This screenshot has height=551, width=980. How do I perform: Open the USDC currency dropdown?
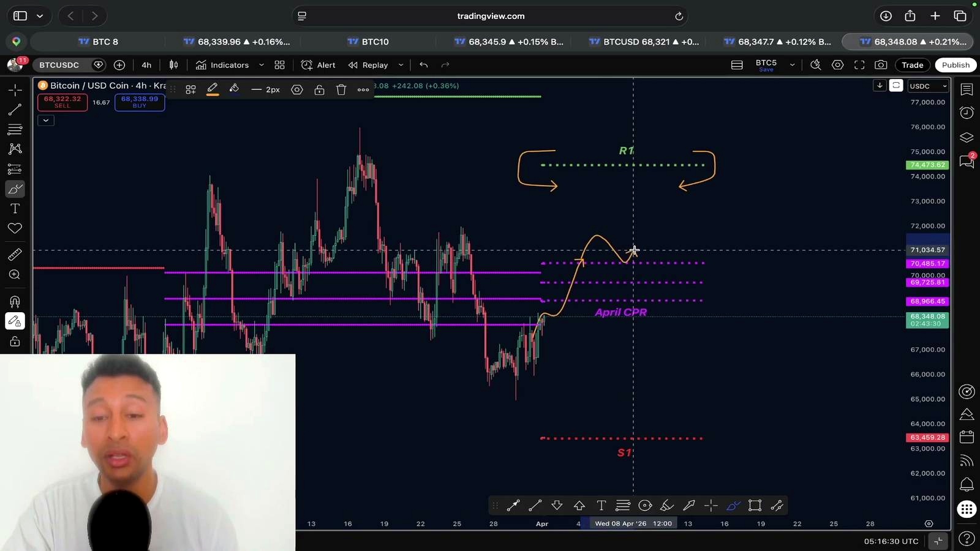coord(928,86)
